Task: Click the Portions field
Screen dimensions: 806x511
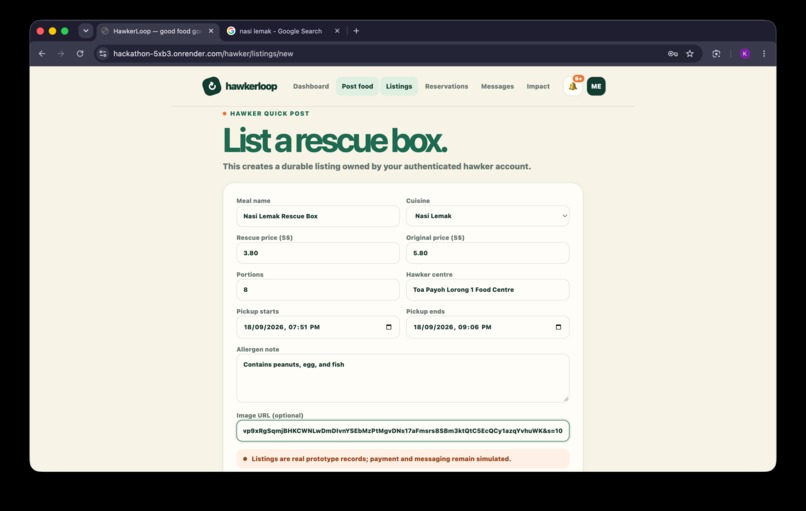Action: (318, 289)
